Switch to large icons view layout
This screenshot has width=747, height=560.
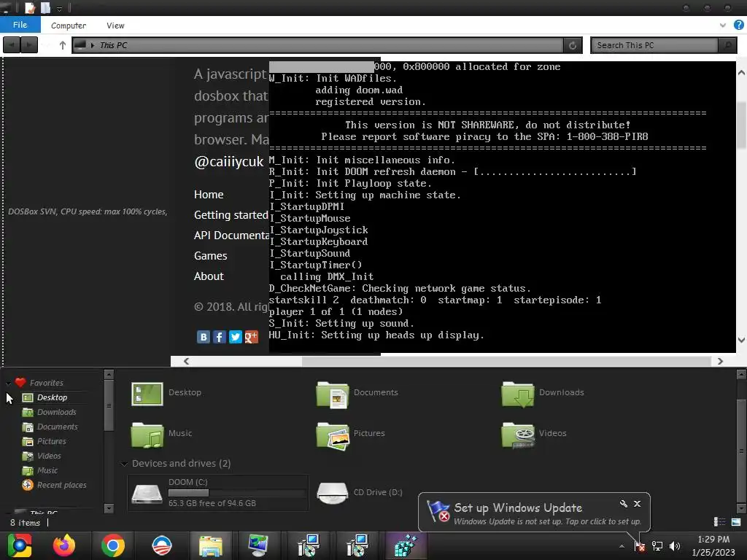[x=736, y=522]
